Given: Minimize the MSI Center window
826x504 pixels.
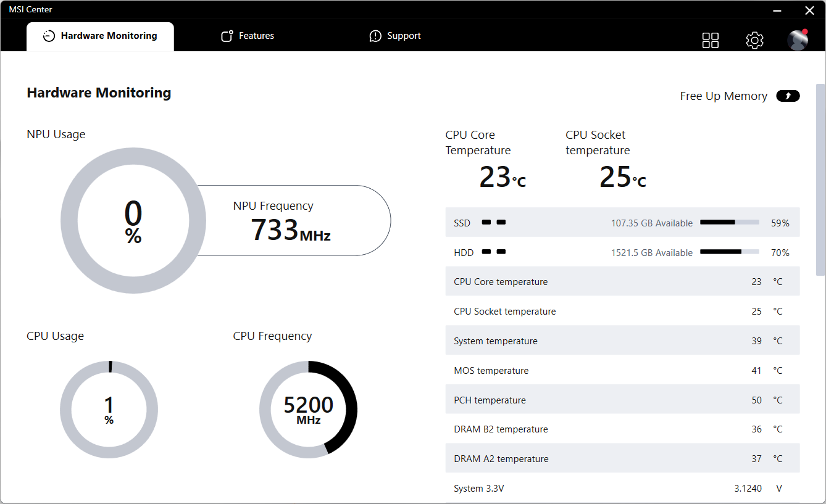Looking at the screenshot, I should (x=777, y=10).
